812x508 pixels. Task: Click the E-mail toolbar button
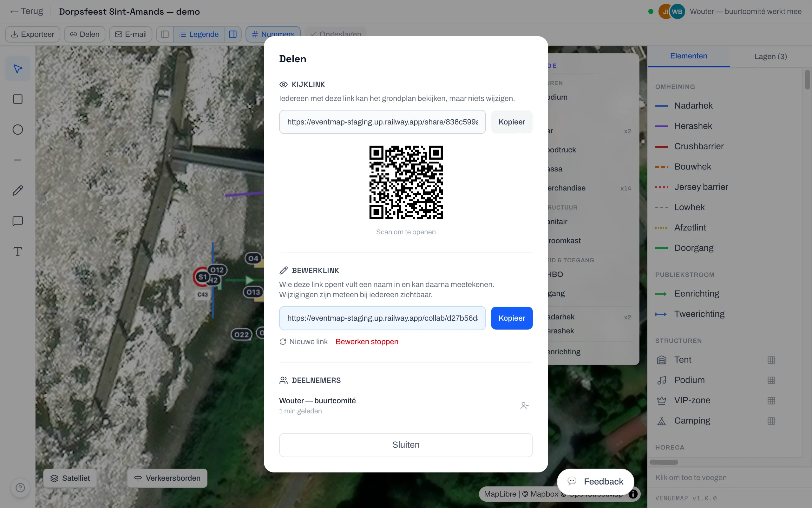click(131, 34)
